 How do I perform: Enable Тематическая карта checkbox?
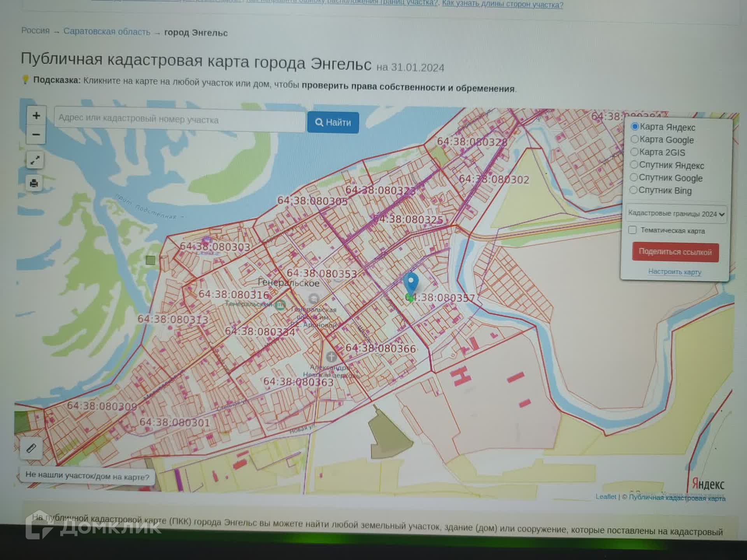click(633, 230)
